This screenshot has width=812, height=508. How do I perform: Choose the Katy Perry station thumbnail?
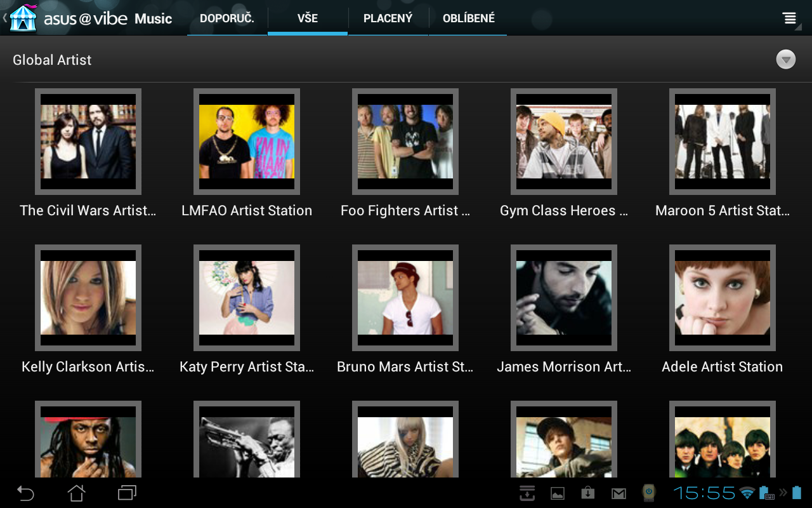point(247,298)
